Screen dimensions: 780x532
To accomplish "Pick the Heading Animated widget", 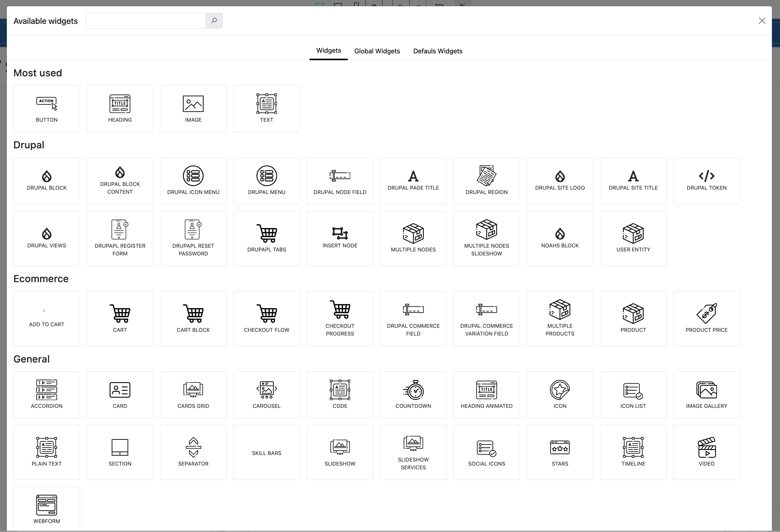I will pyautogui.click(x=487, y=395).
